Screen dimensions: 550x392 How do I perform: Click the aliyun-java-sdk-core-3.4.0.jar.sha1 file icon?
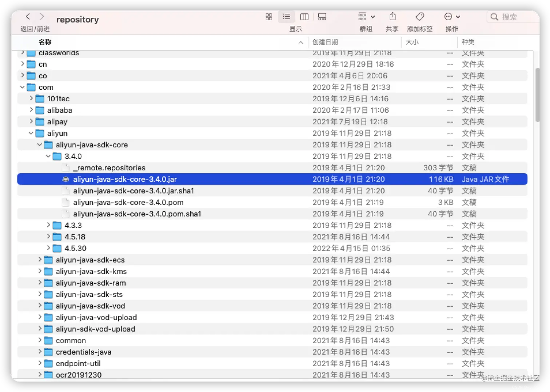tap(66, 191)
